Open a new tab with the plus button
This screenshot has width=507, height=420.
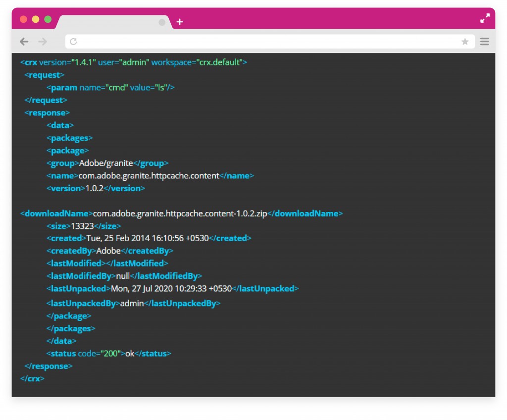coord(180,22)
